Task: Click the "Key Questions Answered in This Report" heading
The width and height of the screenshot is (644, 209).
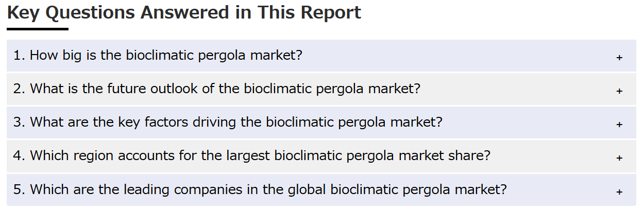Action: (184, 12)
